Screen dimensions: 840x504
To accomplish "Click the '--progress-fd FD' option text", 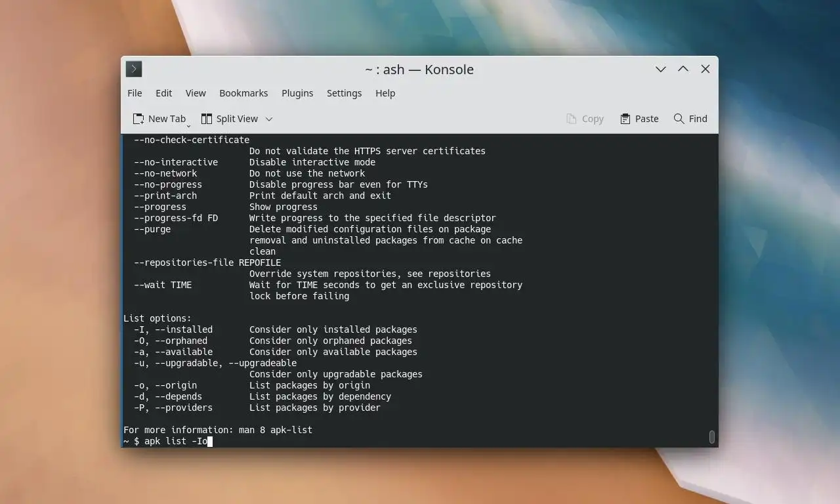I will pyautogui.click(x=176, y=218).
